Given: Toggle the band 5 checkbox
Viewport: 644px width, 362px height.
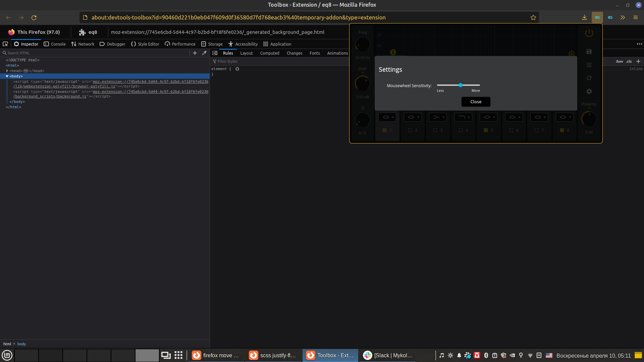Looking at the screenshot, I should (x=486, y=130).
